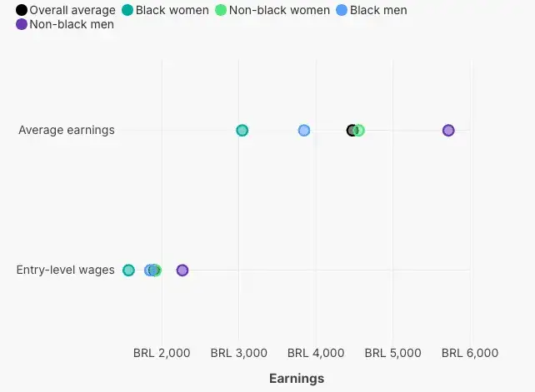Click the green Non-black women legend dot
This screenshot has height=392, width=535.
pyautogui.click(x=221, y=10)
